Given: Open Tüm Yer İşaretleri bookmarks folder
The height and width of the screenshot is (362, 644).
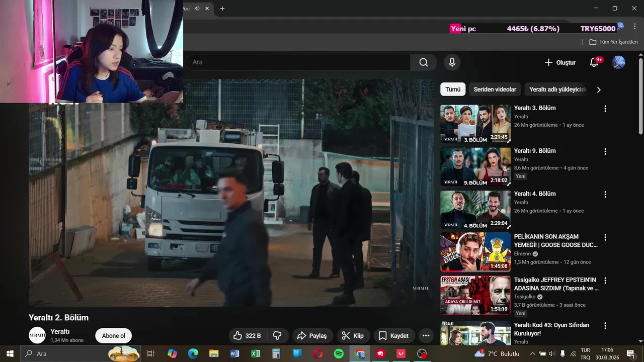Looking at the screenshot, I should (x=614, y=42).
